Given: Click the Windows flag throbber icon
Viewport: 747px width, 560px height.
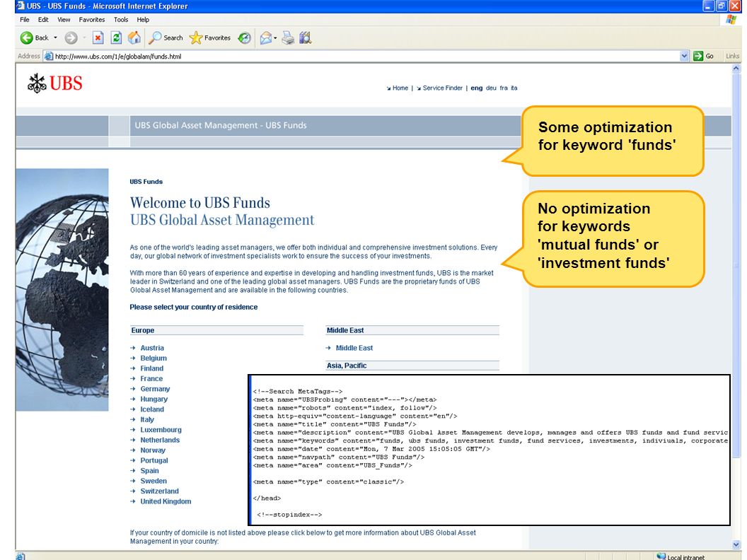Looking at the screenshot, I should [x=731, y=20].
